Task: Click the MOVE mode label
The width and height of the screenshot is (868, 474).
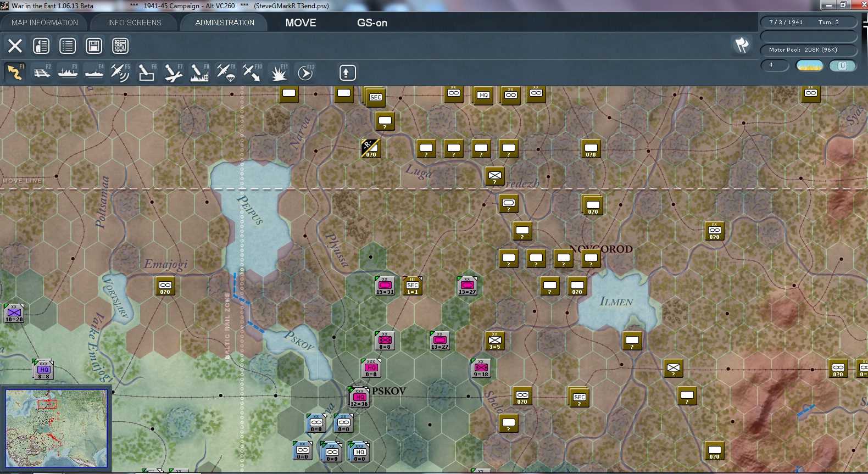Action: (301, 23)
